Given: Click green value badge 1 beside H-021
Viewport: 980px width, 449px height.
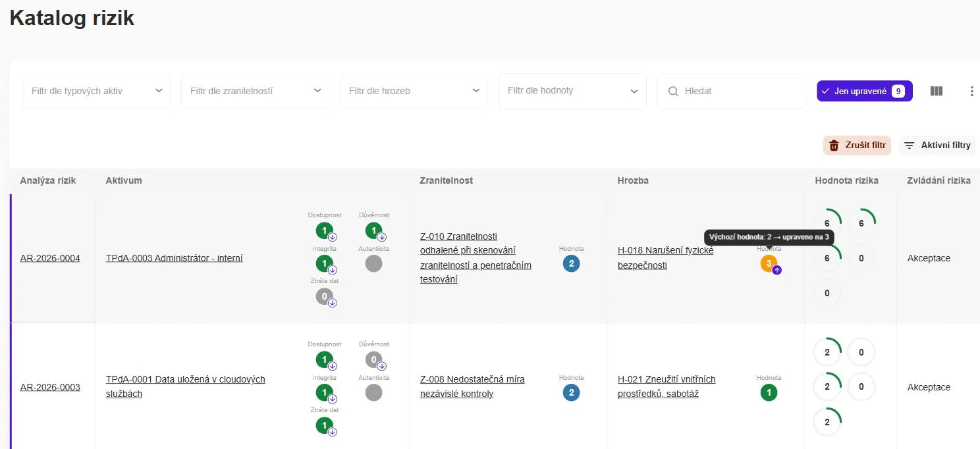Looking at the screenshot, I should [x=769, y=393].
